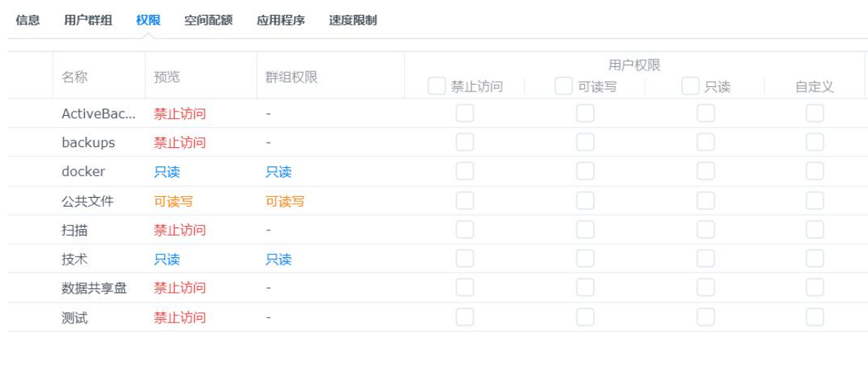The height and width of the screenshot is (365, 868).
Task: Open the 速度限制 tab
Action: pos(353,21)
